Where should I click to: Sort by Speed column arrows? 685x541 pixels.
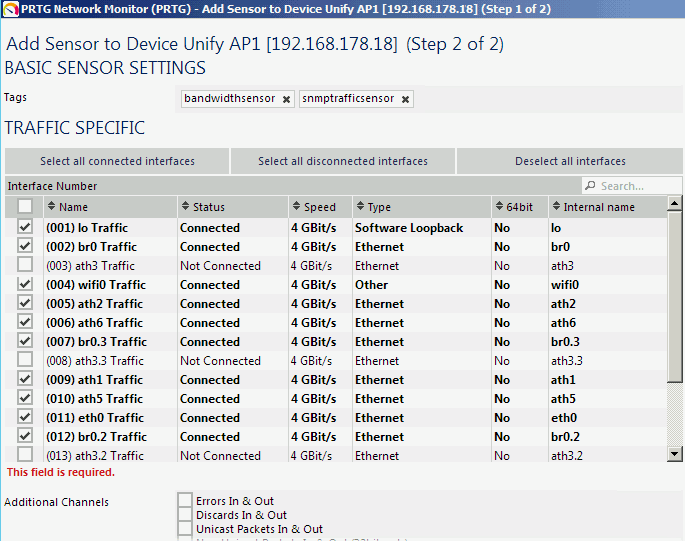coord(297,206)
